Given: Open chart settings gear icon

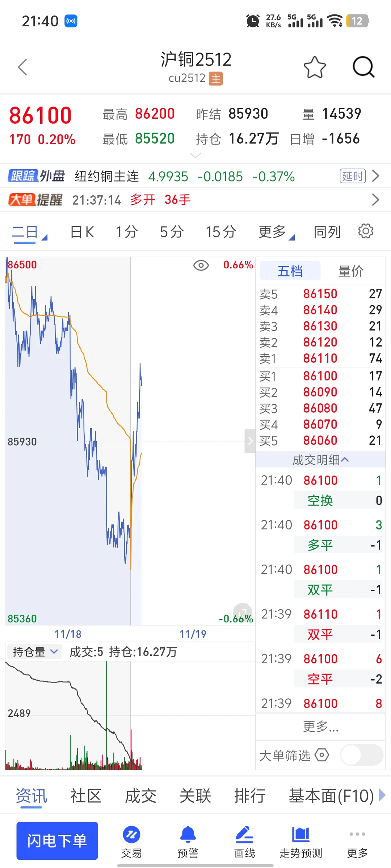Looking at the screenshot, I should pyautogui.click(x=366, y=231).
